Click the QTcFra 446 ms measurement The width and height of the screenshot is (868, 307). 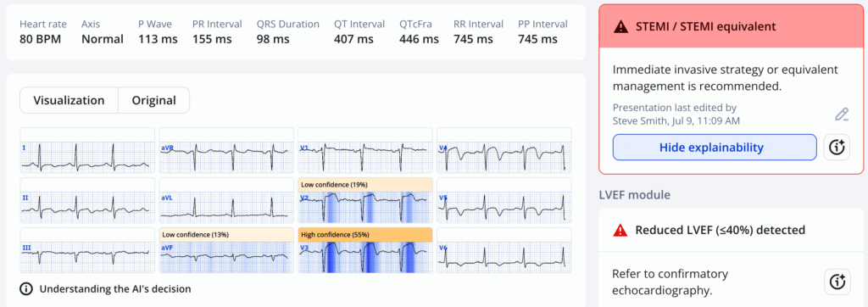pos(419,39)
